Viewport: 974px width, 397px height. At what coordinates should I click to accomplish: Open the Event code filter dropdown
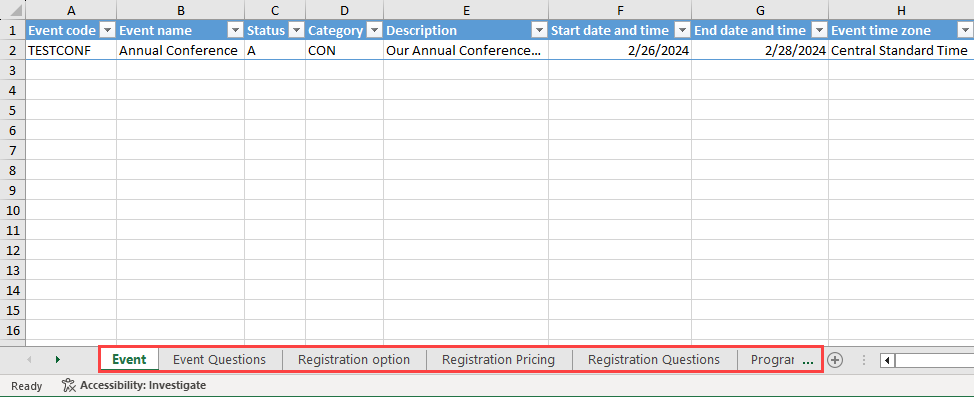point(107,30)
